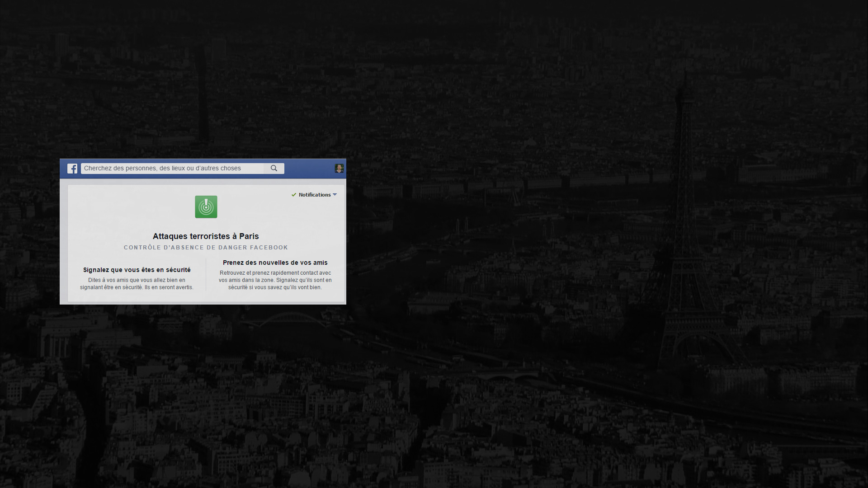This screenshot has height=488, width=868.
Task: Click 'Contrôle d'absence de danger Facebook' subtitle
Action: 206,248
